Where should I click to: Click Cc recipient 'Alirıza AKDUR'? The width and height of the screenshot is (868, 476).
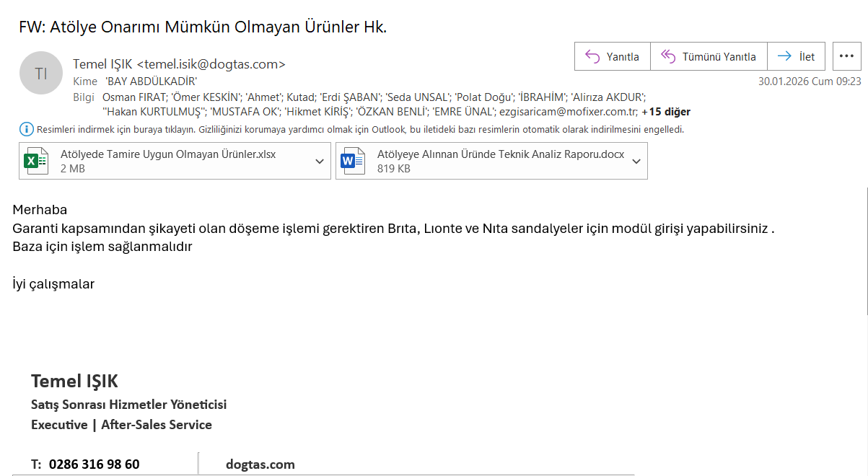click(x=608, y=97)
